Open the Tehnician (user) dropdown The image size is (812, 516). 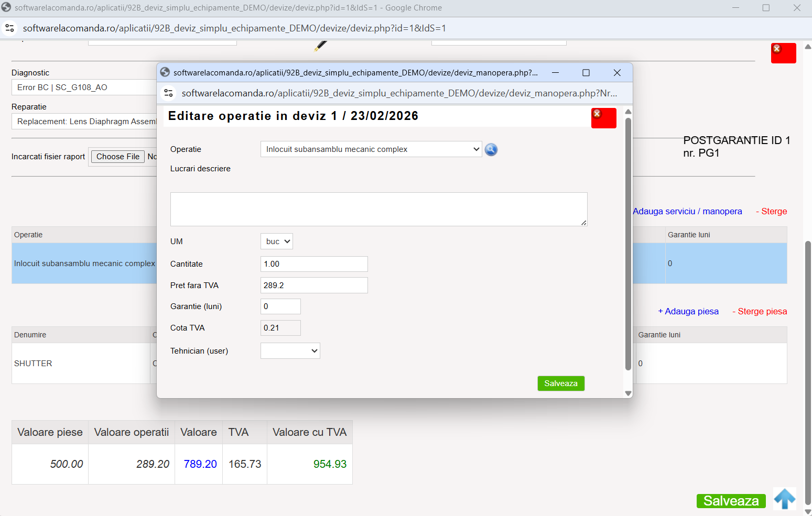pos(290,351)
